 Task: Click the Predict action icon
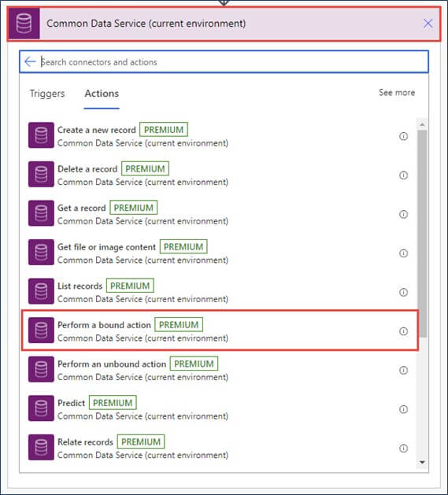point(41,408)
